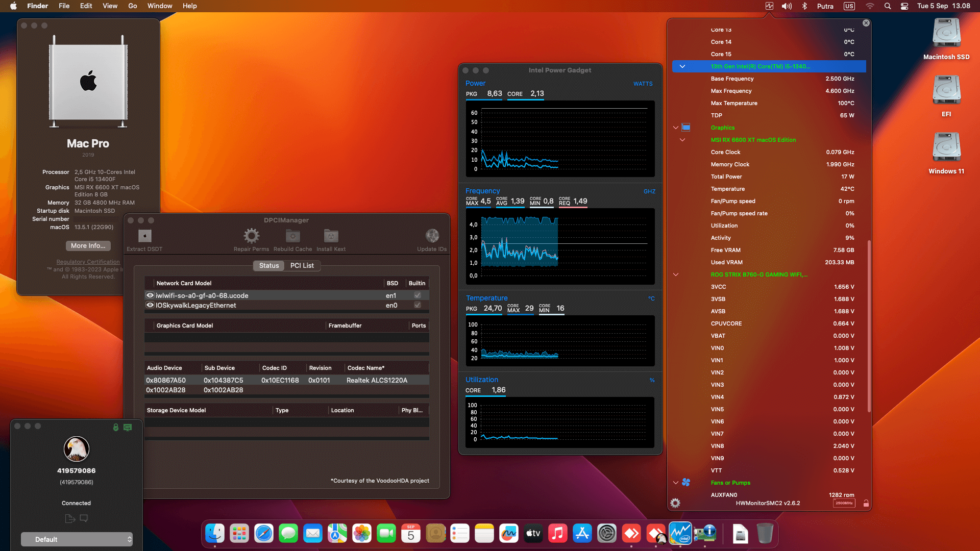Click the HWMonitor lock icon
Viewport: 980px width, 551px height.
coord(866,504)
